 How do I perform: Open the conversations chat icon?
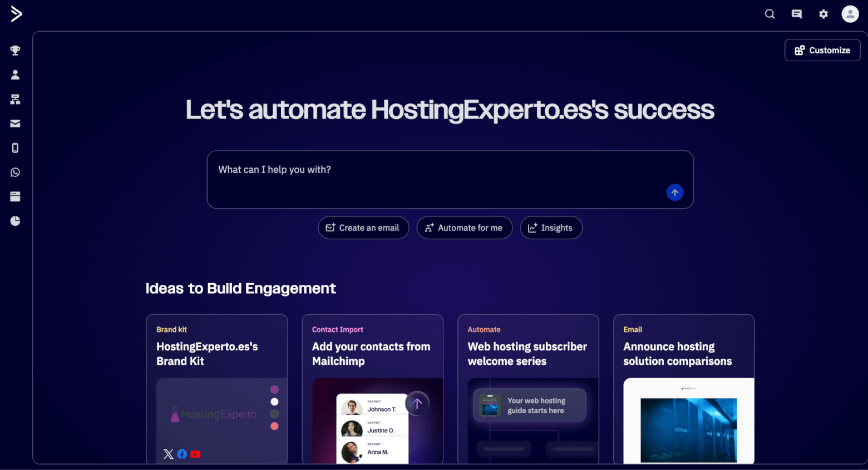(x=796, y=13)
